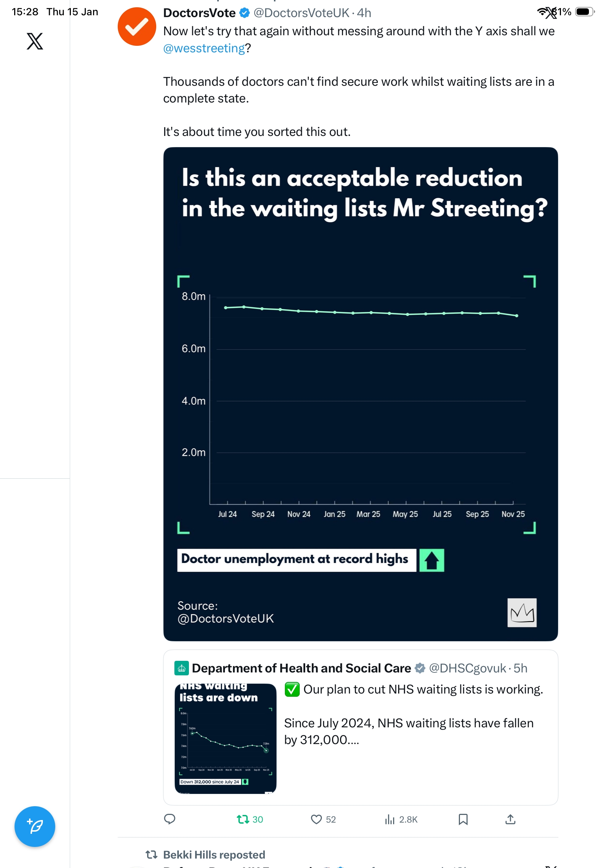The width and height of the screenshot is (606, 868).
Task: Open @DoctorsVoteUK handle link
Action: [301, 13]
